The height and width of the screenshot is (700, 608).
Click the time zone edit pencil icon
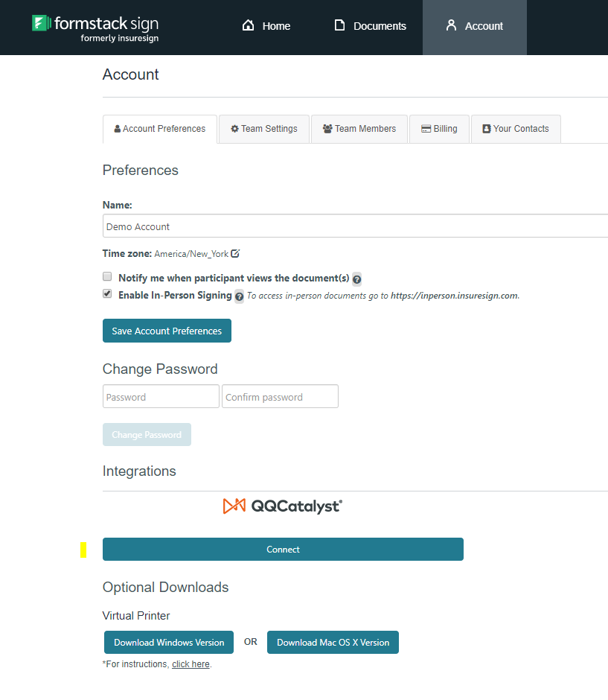235,253
